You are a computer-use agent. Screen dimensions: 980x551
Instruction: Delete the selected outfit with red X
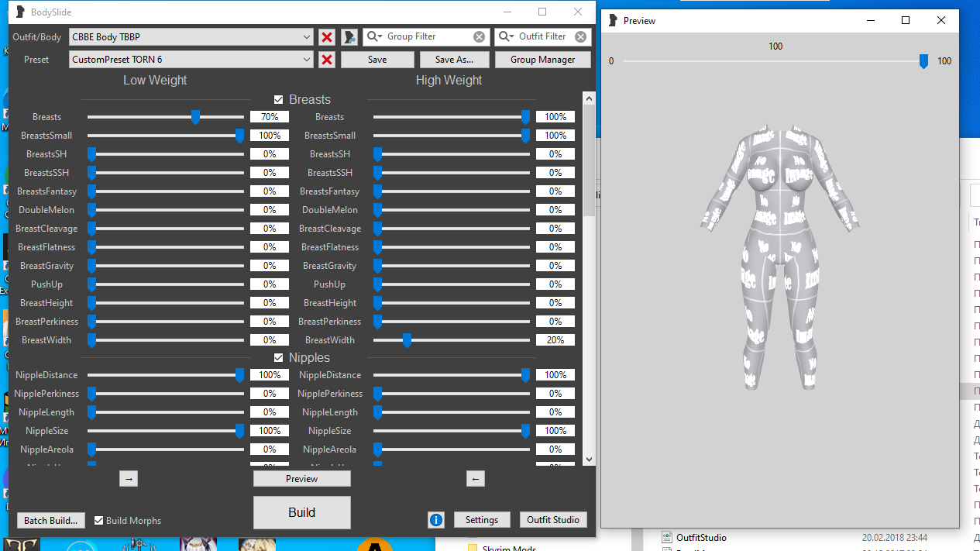pyautogui.click(x=327, y=36)
